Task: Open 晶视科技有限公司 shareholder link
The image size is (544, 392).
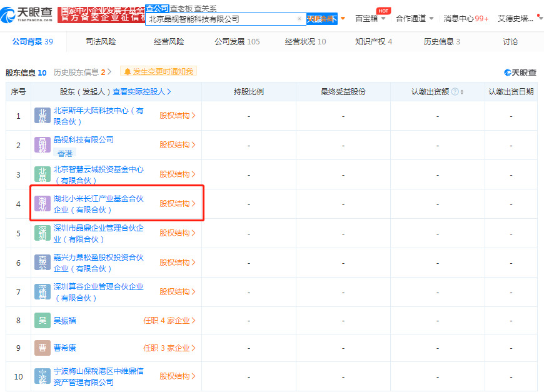Action: 84,140
